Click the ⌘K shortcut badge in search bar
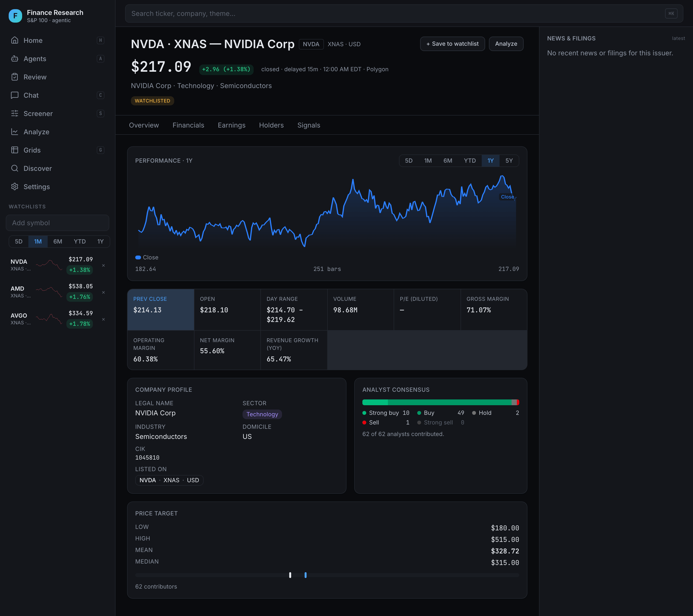Viewport: 693px width, 616px height. (x=671, y=13)
